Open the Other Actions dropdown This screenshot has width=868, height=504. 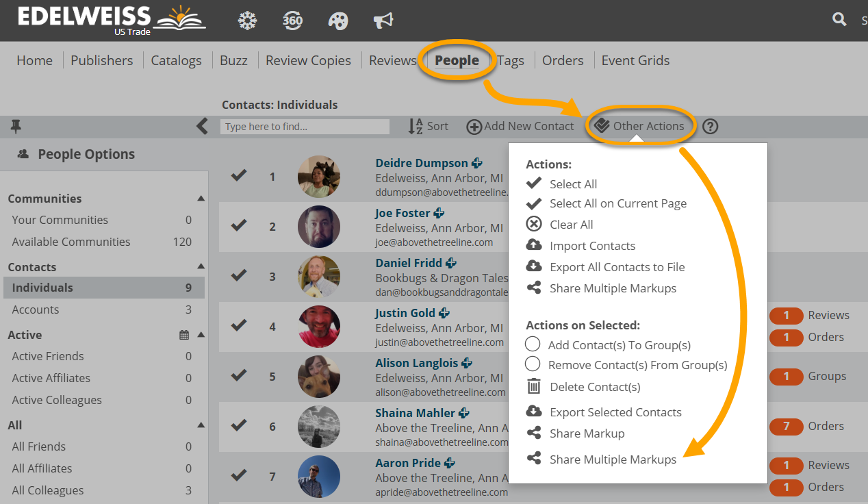click(x=639, y=126)
